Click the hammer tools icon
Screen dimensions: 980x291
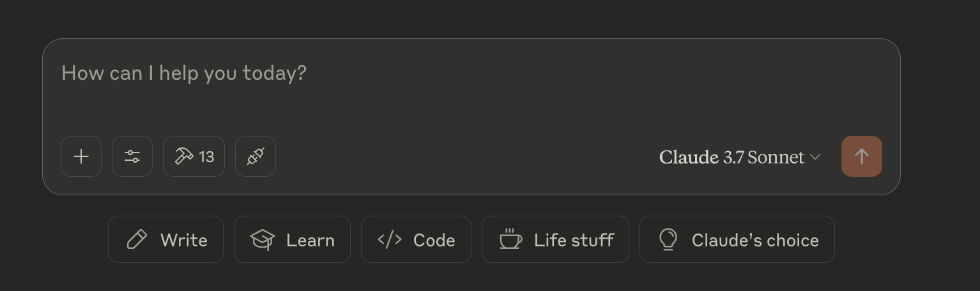[x=184, y=156]
